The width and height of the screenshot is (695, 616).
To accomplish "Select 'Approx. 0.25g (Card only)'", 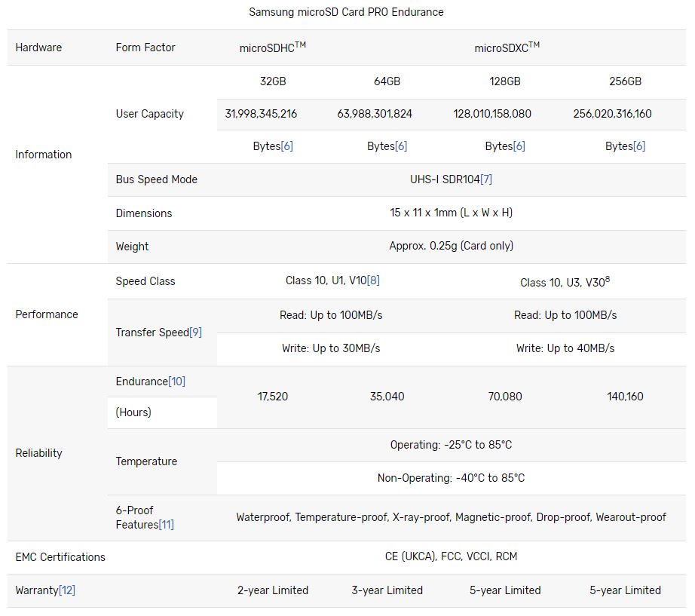I will point(452,246).
